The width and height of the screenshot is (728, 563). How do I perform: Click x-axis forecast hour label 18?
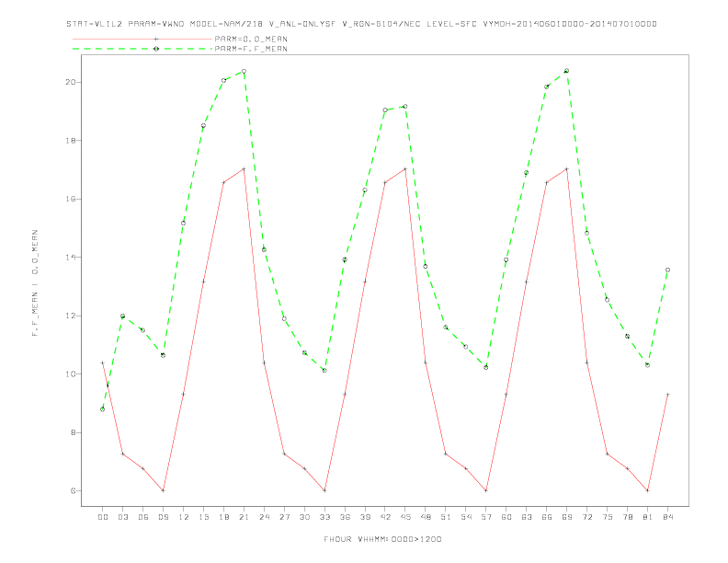click(223, 517)
